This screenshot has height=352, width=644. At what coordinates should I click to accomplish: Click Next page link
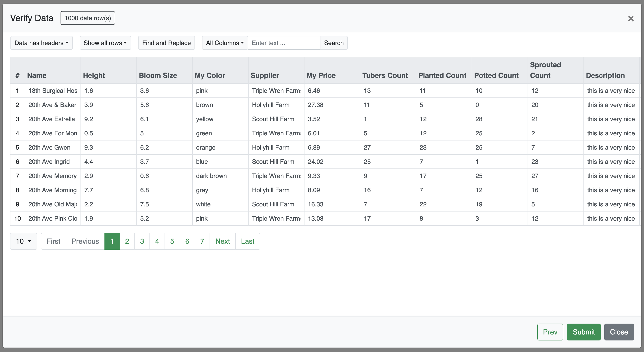pos(222,241)
